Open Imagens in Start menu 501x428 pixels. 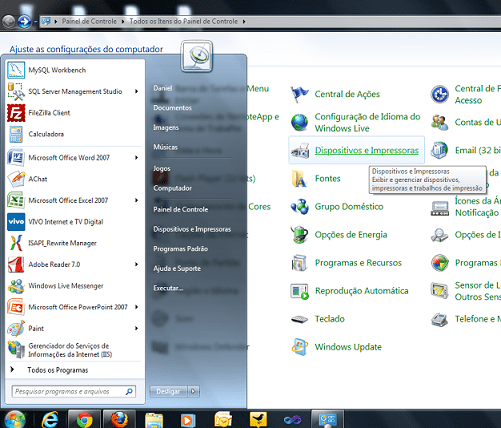pos(166,128)
